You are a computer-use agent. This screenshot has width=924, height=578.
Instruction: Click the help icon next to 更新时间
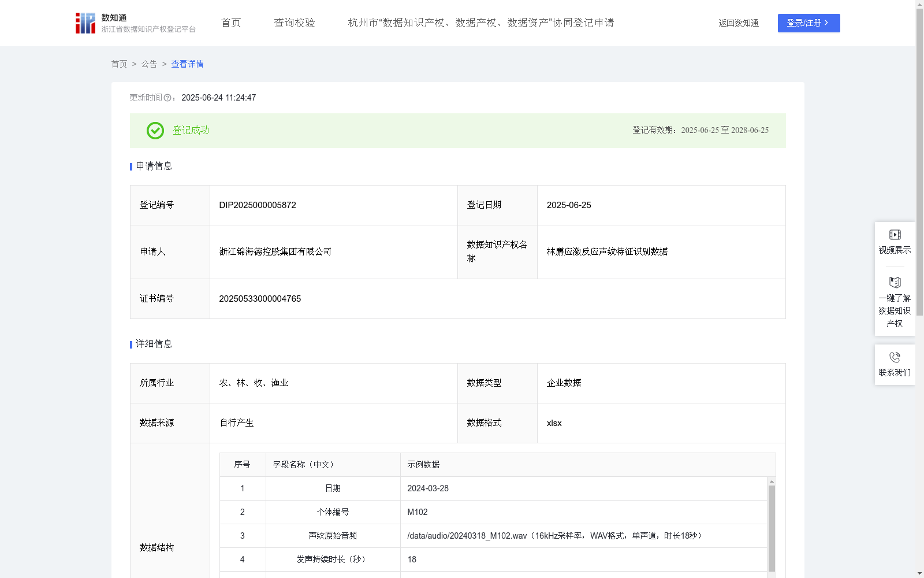tap(167, 98)
